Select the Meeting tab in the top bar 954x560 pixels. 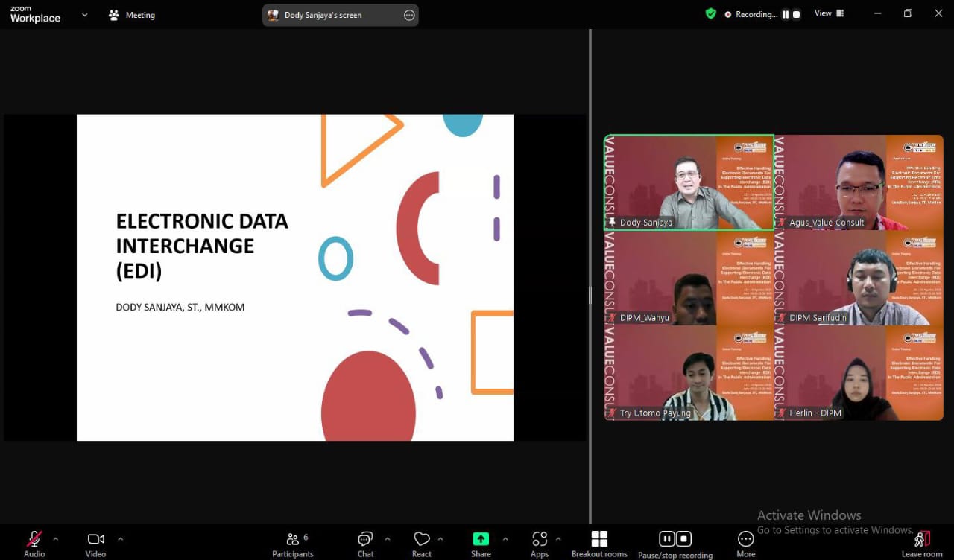tap(132, 15)
